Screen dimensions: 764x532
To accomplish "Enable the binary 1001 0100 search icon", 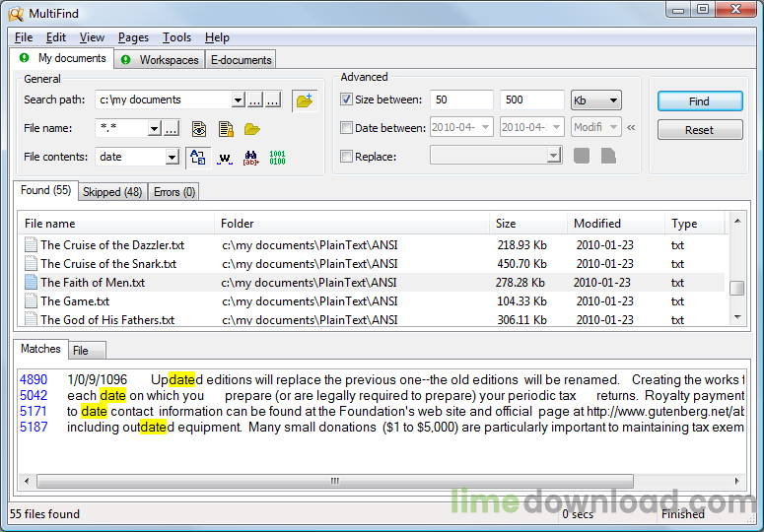I will coord(277,158).
